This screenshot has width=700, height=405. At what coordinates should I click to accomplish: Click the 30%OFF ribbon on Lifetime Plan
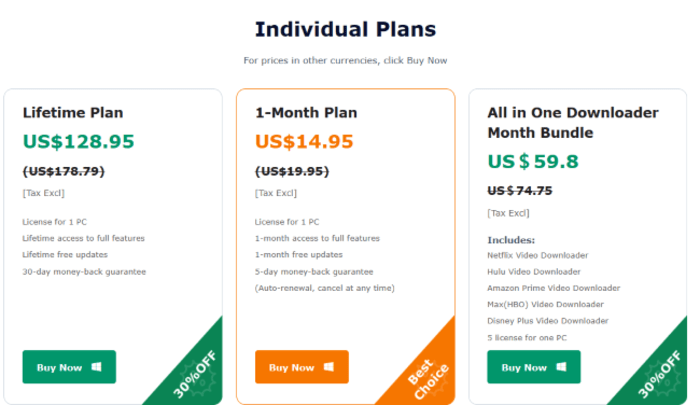point(195,374)
